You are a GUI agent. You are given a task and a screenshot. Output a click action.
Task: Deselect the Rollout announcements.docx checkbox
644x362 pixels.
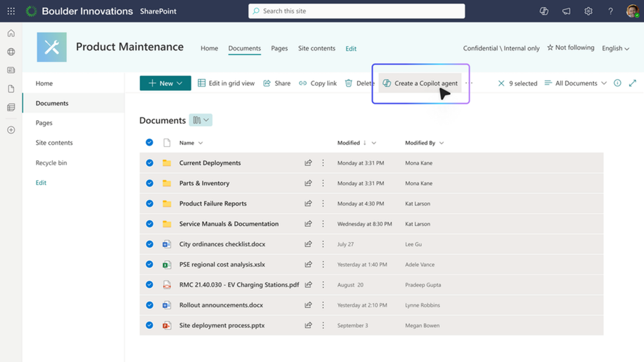tap(149, 305)
